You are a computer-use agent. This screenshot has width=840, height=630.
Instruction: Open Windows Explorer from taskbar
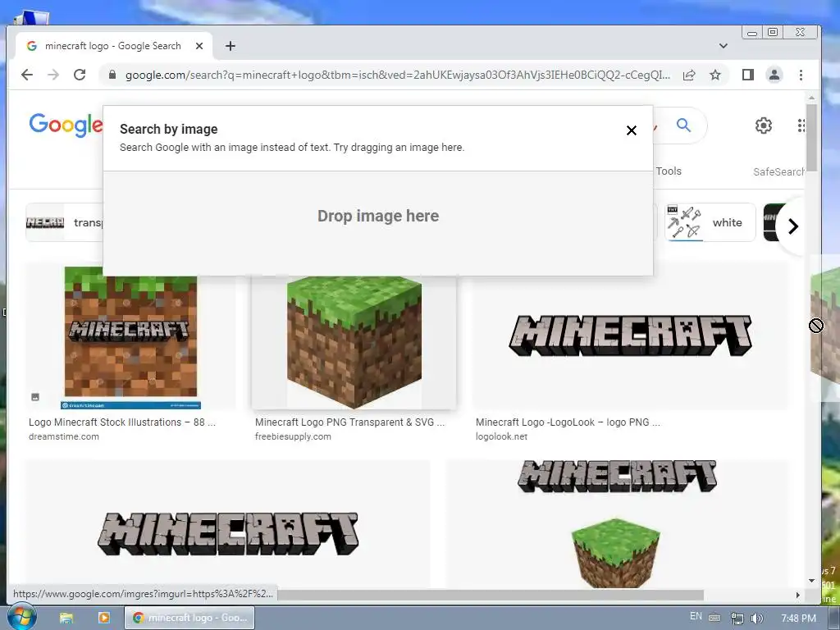tap(66, 619)
